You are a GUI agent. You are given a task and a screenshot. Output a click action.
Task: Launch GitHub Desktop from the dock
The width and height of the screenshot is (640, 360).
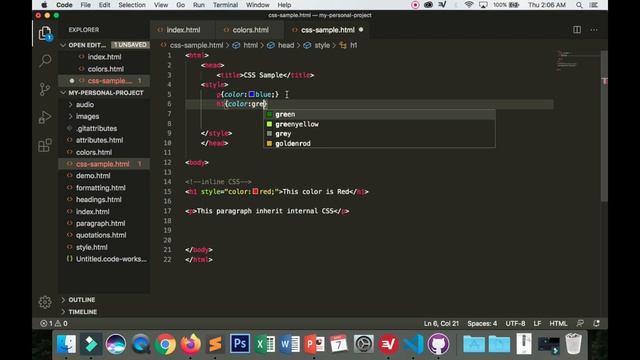click(x=438, y=344)
